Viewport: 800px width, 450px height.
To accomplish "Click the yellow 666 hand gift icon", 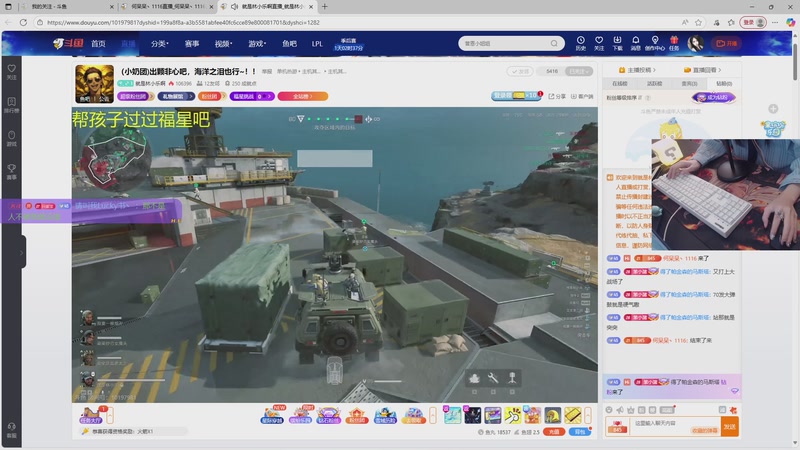I will (x=512, y=415).
